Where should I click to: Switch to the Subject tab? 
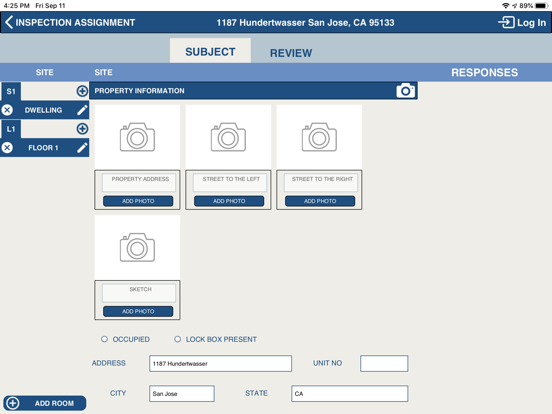tap(210, 51)
